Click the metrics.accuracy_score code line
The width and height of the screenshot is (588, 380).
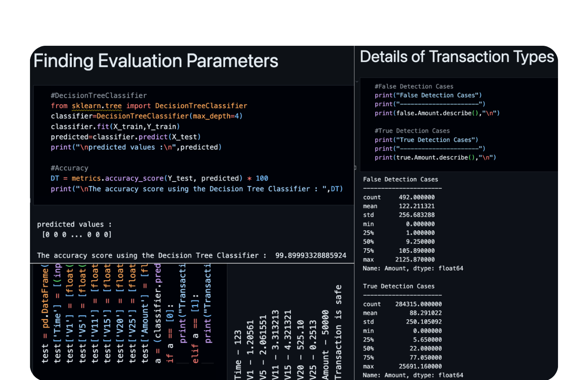tap(159, 178)
